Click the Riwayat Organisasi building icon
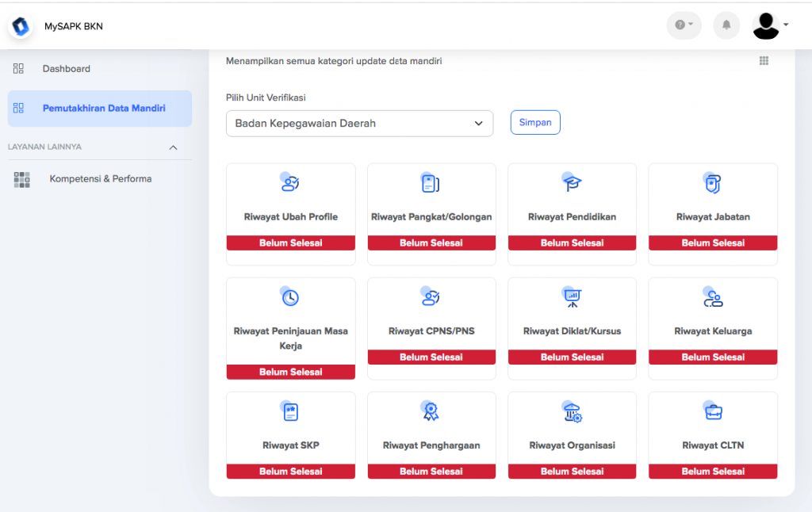This screenshot has width=812, height=512. tap(573, 411)
